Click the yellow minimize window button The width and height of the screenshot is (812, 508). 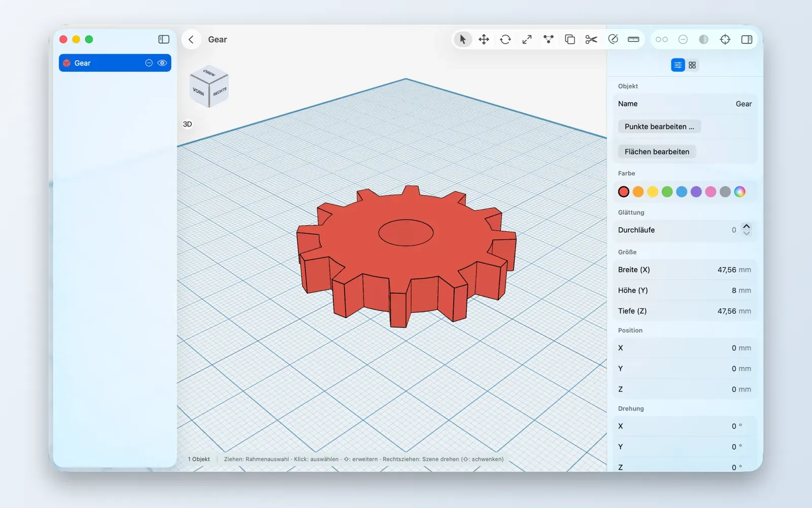[76, 39]
